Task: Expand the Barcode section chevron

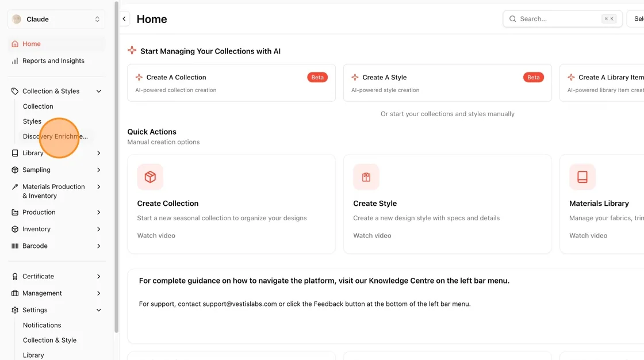Action: point(98,246)
